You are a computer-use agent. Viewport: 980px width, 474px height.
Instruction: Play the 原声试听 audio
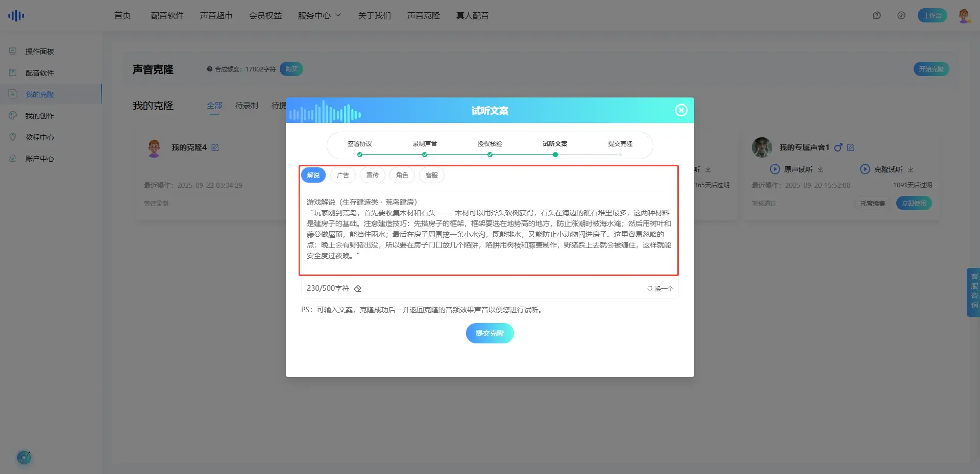click(775, 169)
